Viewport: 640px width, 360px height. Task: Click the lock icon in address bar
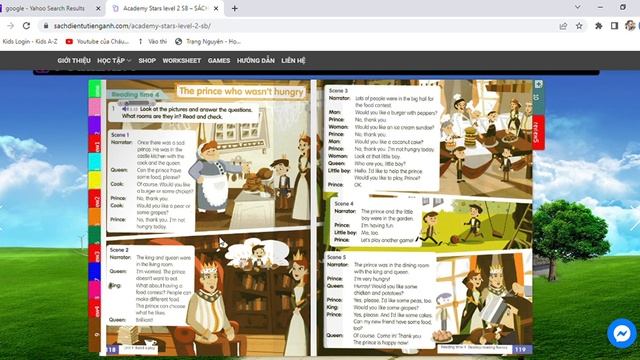(46, 26)
